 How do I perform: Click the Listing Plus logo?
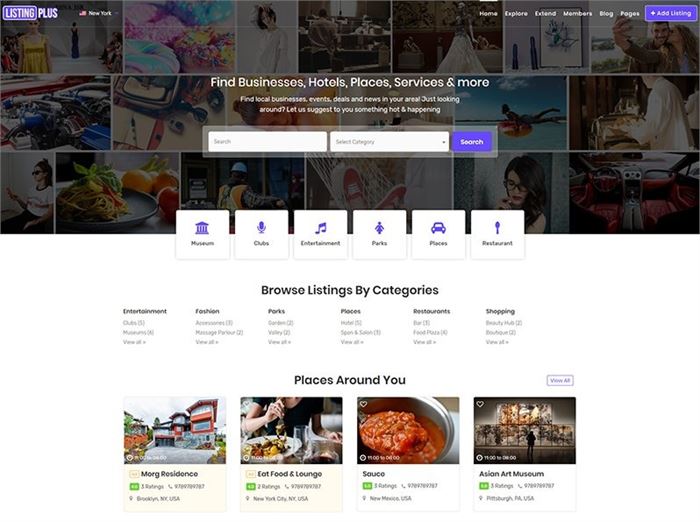coord(30,13)
